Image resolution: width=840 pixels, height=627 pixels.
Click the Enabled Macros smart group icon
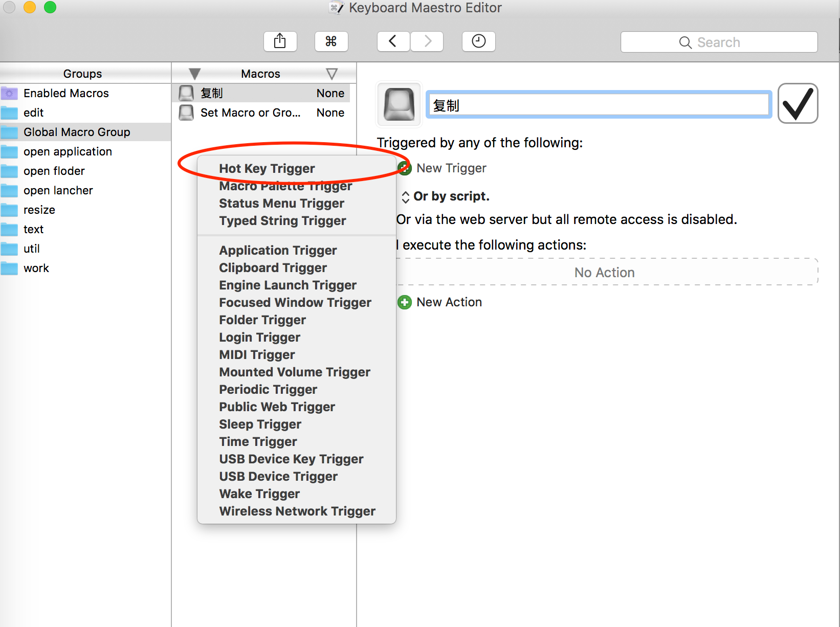9,93
